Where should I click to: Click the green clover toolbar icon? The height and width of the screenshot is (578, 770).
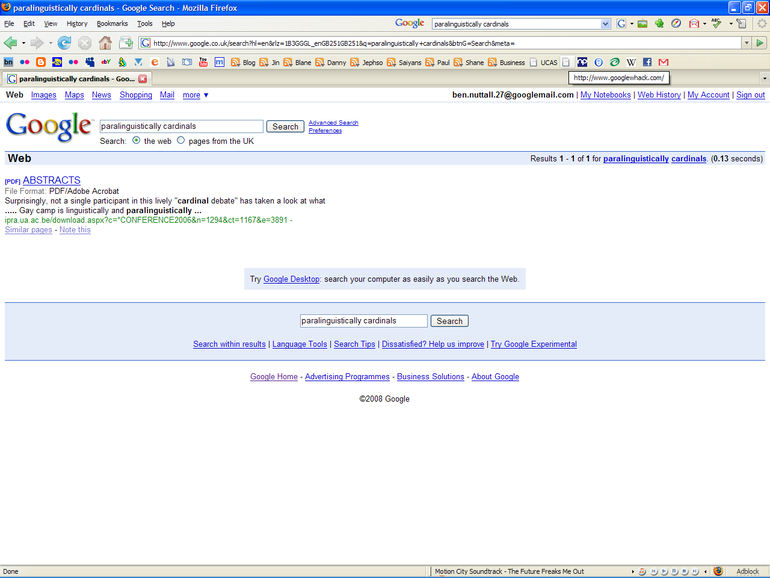[x=659, y=24]
